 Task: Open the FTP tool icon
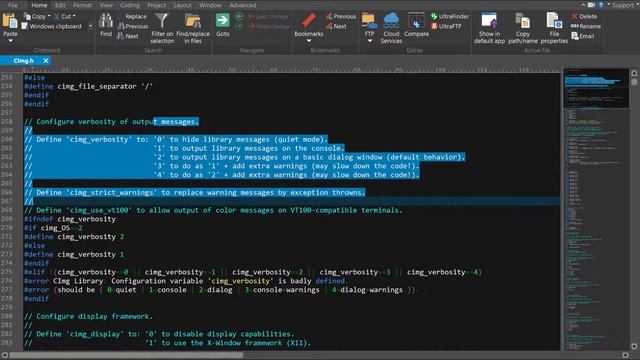click(x=369, y=21)
